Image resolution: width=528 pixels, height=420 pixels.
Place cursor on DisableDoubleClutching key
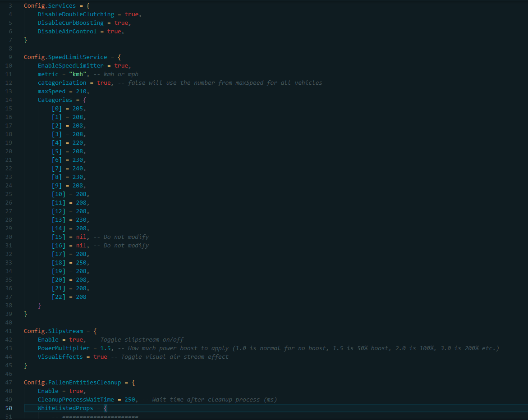point(76,14)
